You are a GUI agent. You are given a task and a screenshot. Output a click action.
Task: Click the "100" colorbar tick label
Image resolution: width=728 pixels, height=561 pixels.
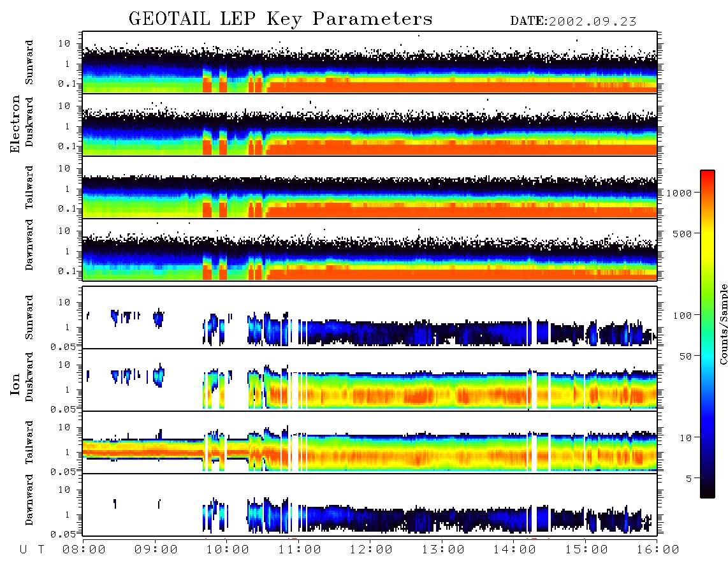[682, 316]
